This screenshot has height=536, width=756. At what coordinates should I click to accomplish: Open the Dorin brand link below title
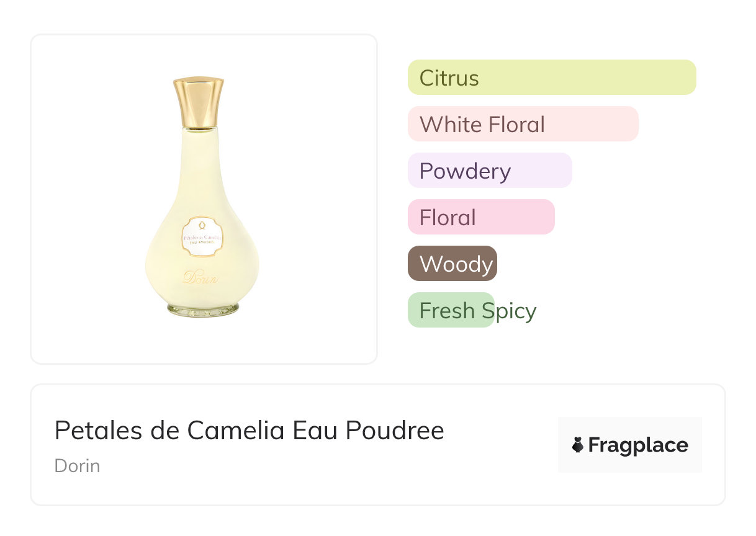pyautogui.click(x=77, y=466)
